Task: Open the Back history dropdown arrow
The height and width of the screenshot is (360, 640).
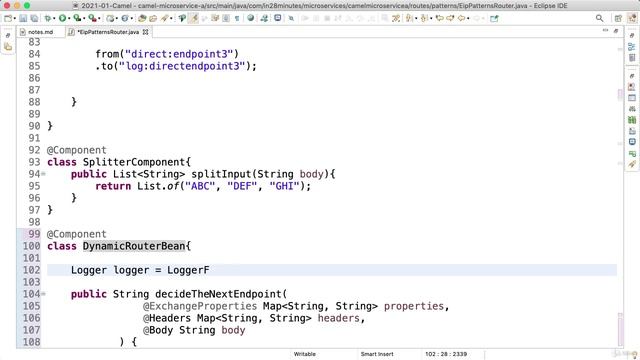Action: [468, 18]
